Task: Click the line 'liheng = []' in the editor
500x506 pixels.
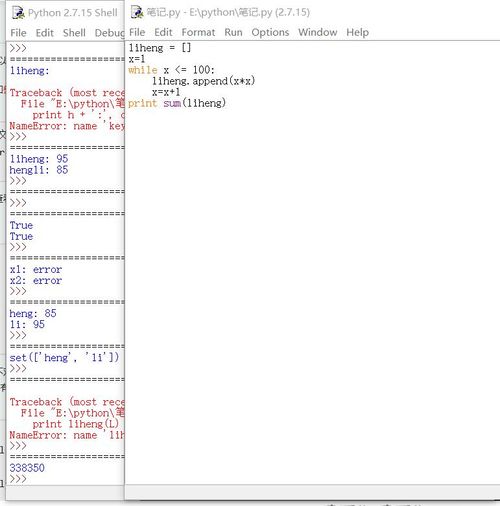Action: (160, 48)
